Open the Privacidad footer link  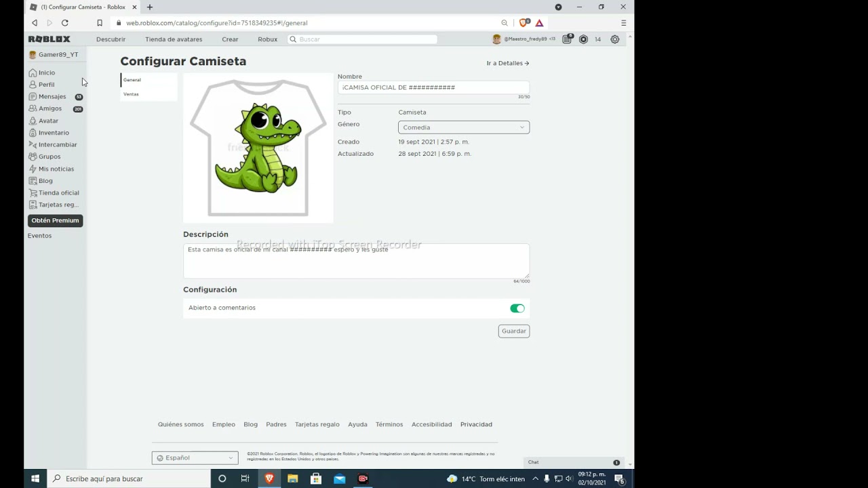[476, 424]
